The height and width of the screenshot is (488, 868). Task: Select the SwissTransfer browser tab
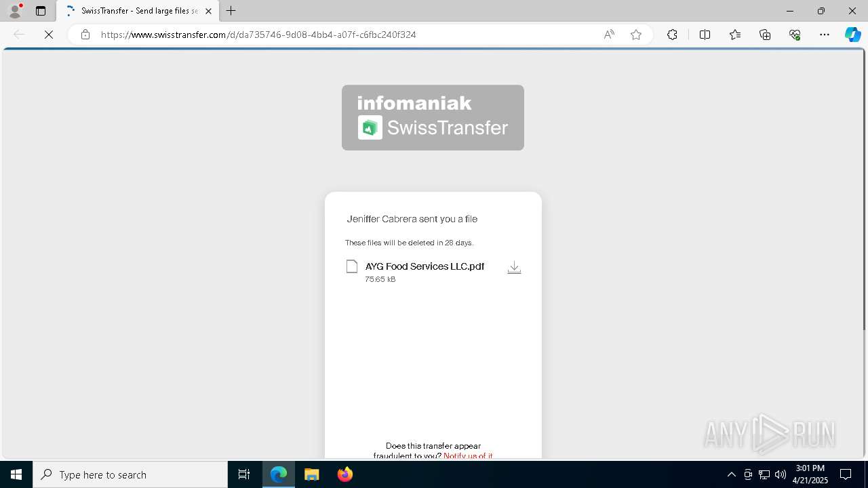pos(138,11)
